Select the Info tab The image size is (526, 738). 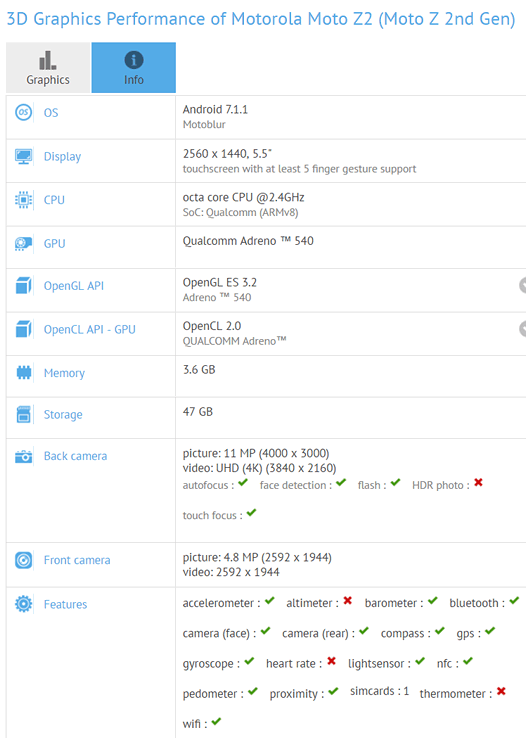pos(134,68)
